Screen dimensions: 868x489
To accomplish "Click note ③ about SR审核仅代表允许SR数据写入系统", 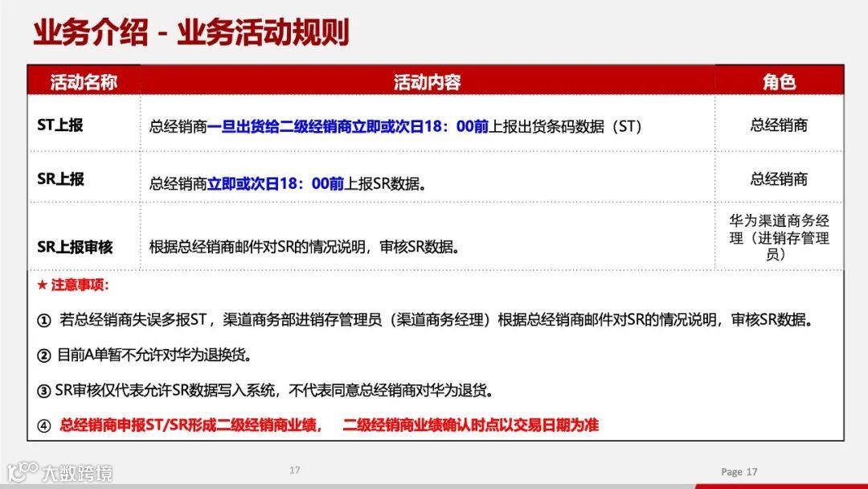I will [x=264, y=390].
